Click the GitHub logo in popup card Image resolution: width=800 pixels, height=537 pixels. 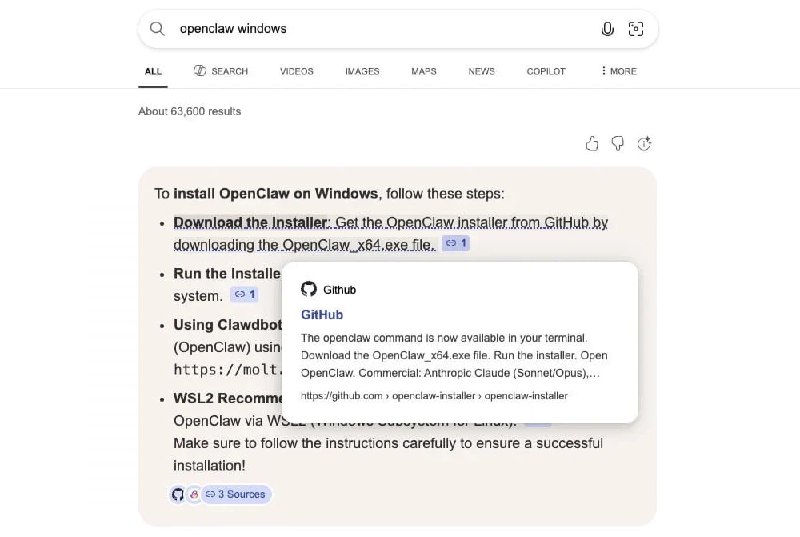point(309,289)
